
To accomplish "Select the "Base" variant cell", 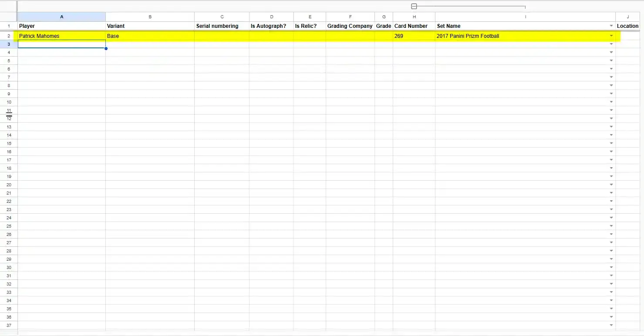I will [x=150, y=36].
